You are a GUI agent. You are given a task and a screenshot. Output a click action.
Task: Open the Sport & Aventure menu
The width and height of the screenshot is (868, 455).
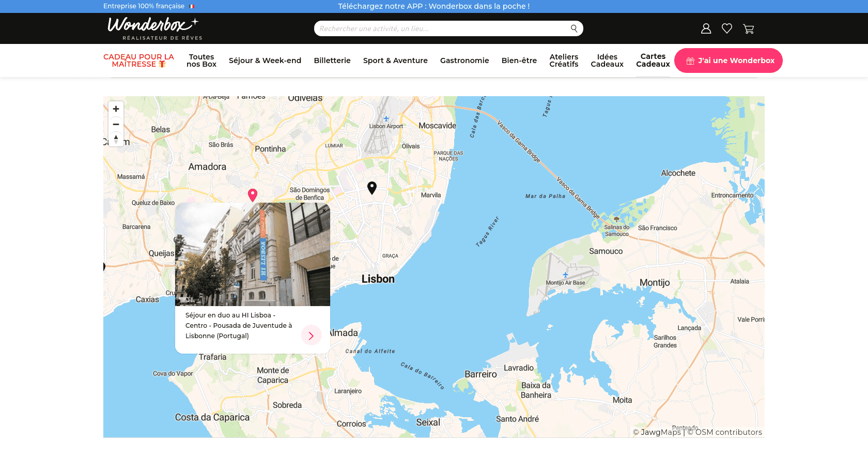[x=395, y=60]
